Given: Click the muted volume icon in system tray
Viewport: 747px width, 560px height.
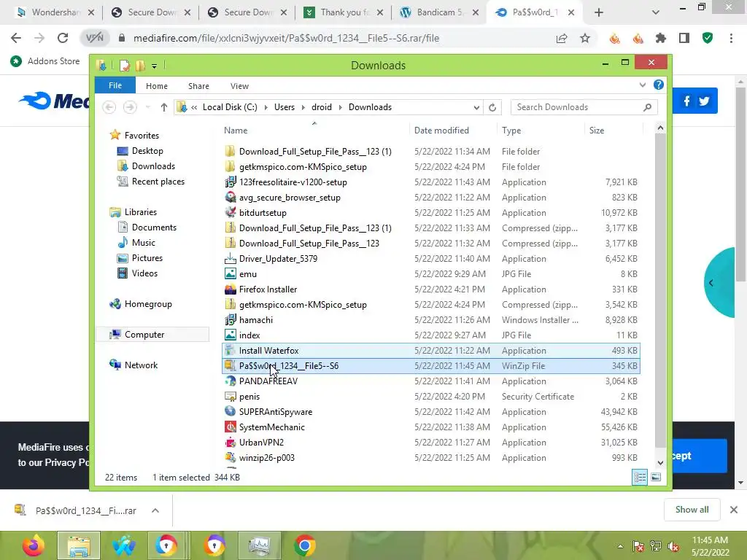Looking at the screenshot, I should coord(673,546).
